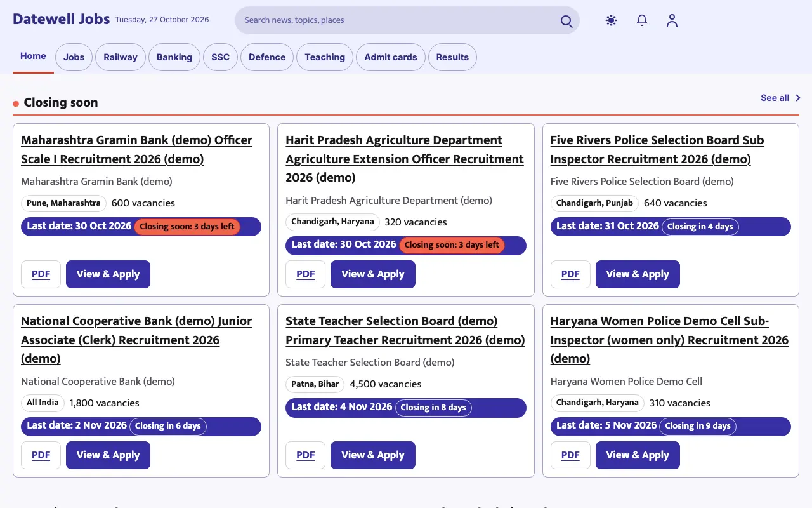This screenshot has width=812, height=508.
Task: Open the Jobs category tab
Action: tap(74, 57)
